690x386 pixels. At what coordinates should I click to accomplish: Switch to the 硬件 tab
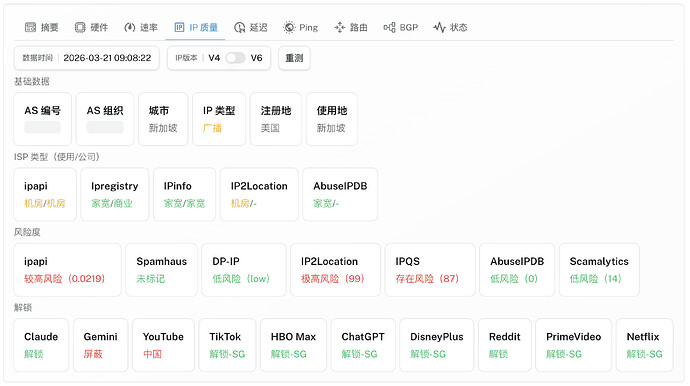point(91,28)
